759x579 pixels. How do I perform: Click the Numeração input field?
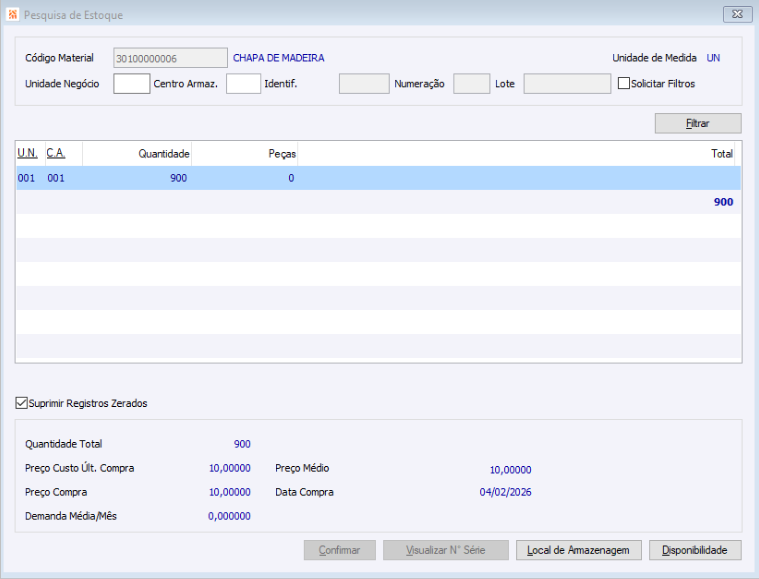tap(471, 83)
